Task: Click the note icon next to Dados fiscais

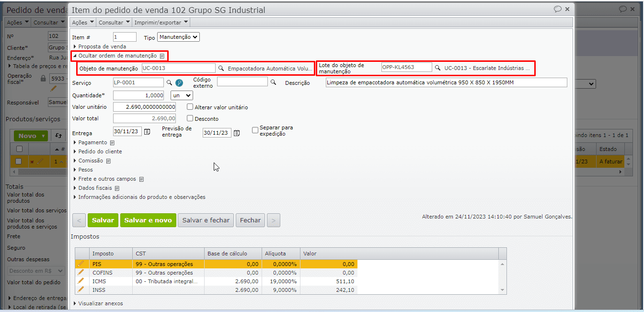Action: click(x=117, y=188)
